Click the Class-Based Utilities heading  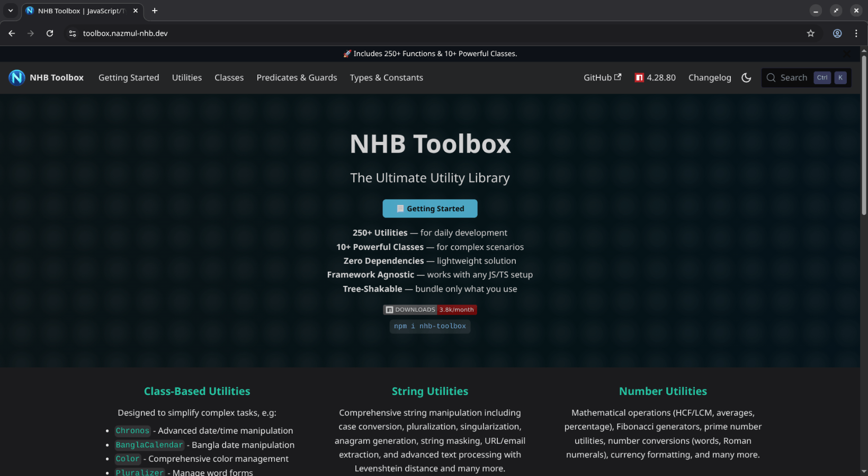[x=197, y=391]
